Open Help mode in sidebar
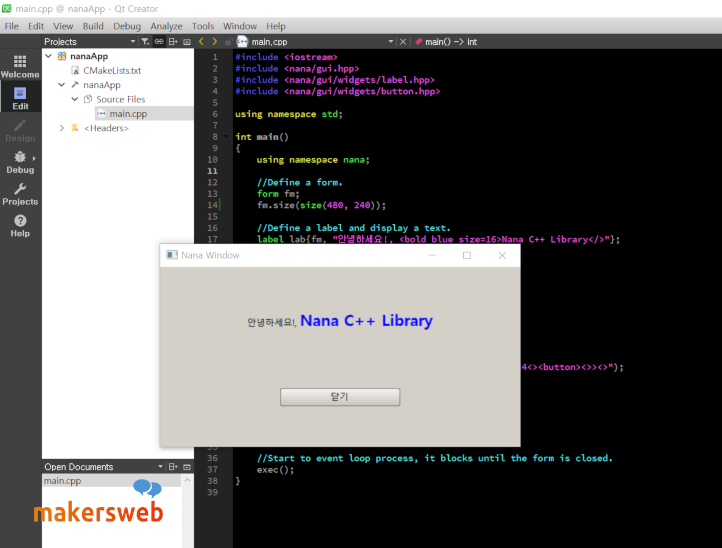Viewport: 722px width, 548px height. (x=20, y=225)
